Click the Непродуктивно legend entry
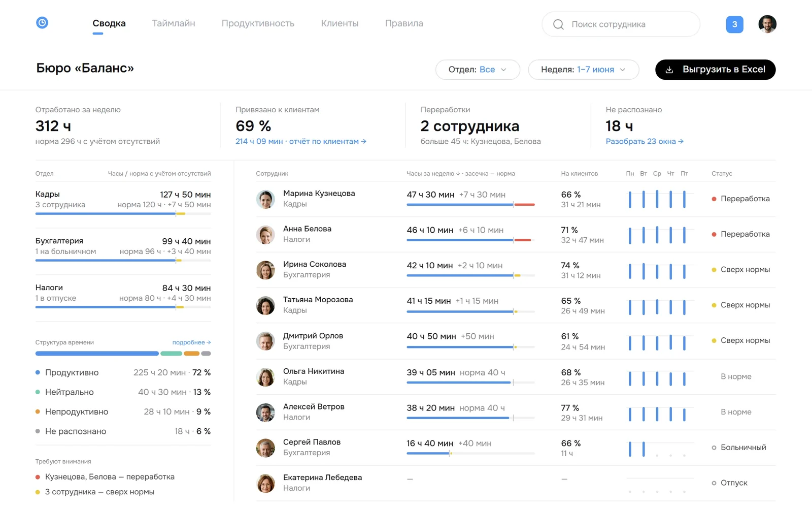The height and width of the screenshot is (508, 812). [123, 411]
